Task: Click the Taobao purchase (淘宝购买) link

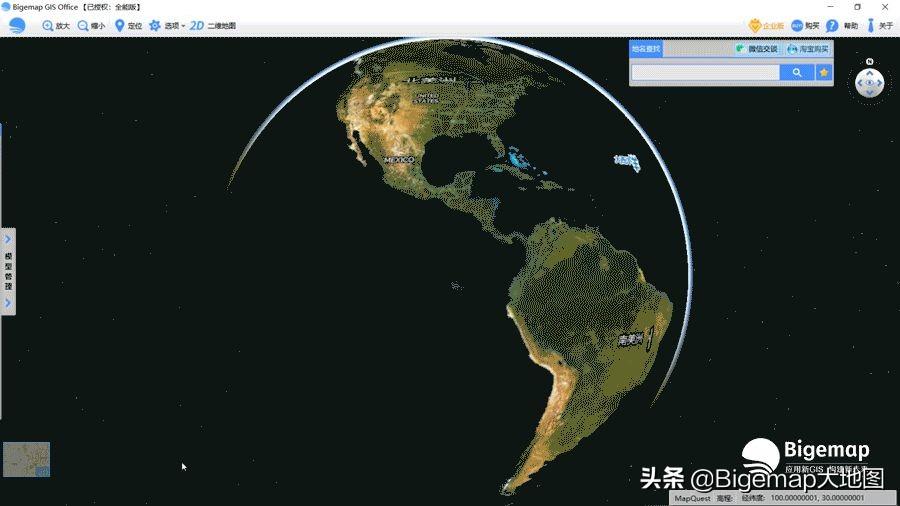Action: pos(807,48)
